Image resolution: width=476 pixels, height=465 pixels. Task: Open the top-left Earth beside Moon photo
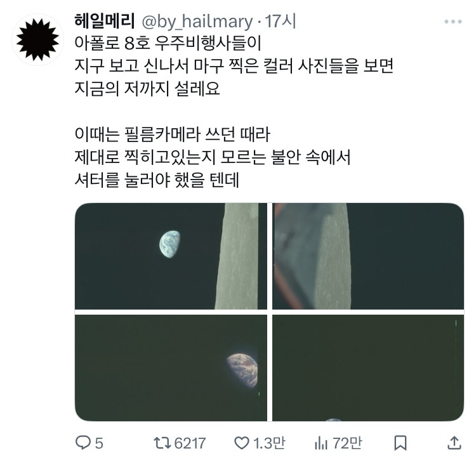click(x=171, y=256)
